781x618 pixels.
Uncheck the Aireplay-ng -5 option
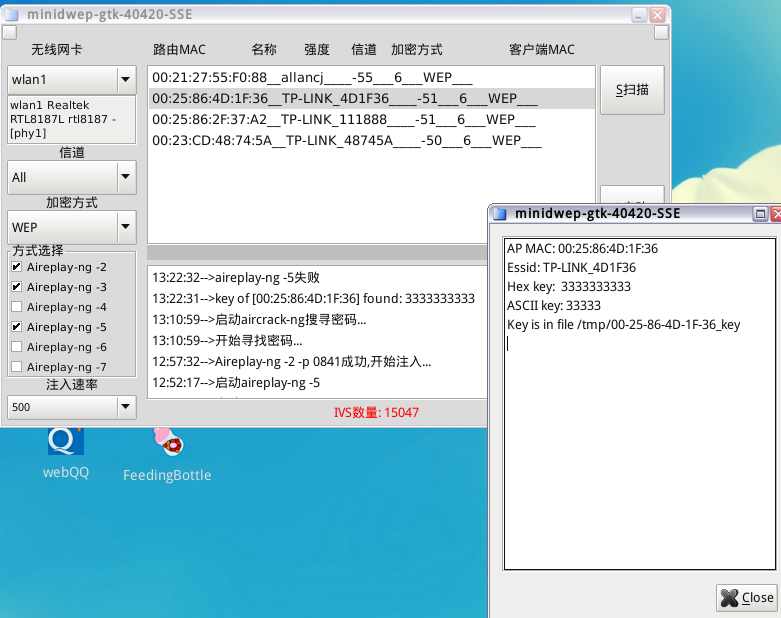point(16,327)
